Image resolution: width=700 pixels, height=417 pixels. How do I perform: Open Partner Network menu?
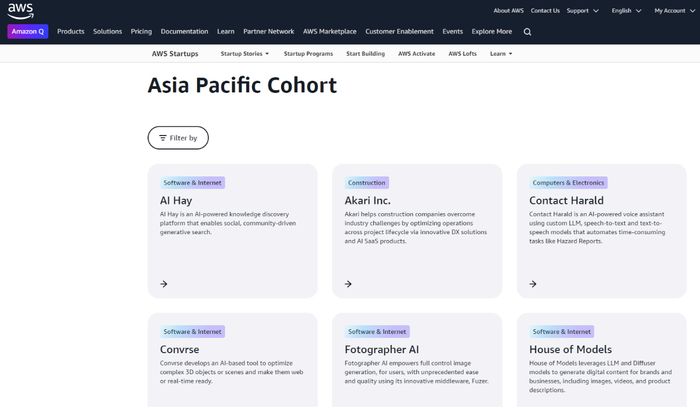tap(269, 32)
